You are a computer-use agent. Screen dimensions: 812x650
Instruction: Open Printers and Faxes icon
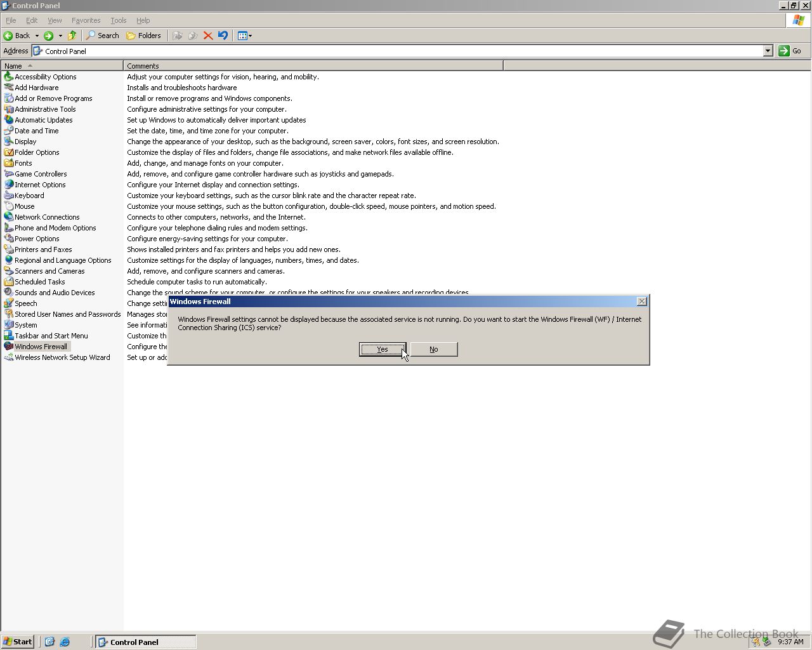click(8, 249)
